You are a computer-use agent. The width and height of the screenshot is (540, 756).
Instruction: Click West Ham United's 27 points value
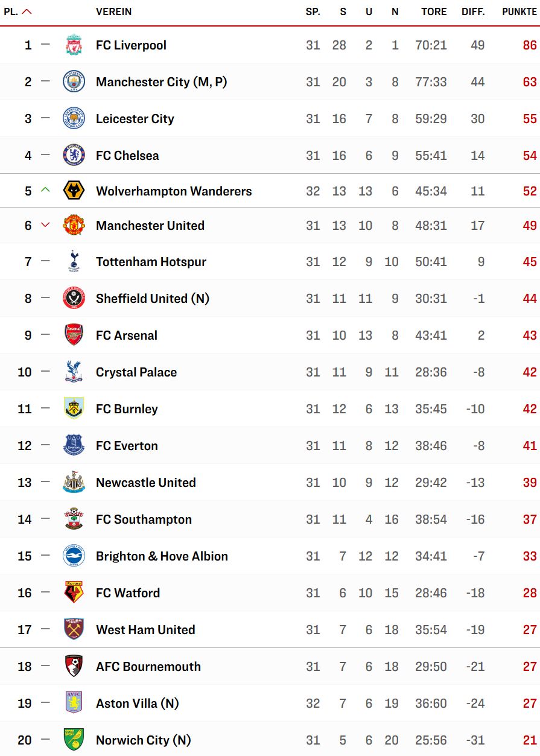pos(530,630)
